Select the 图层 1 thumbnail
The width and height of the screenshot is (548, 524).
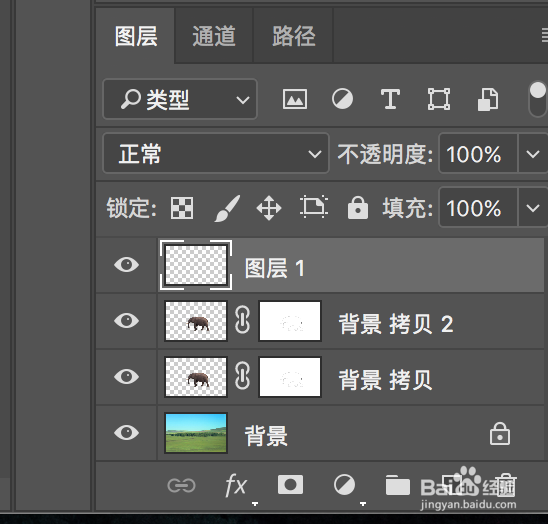[196, 265]
